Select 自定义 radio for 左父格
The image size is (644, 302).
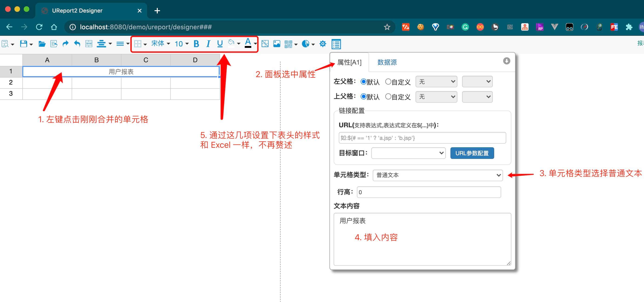[388, 82]
